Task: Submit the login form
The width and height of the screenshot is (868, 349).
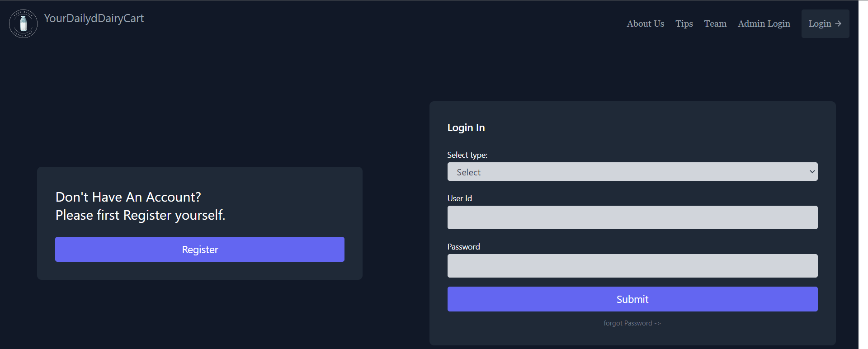Action: [632, 299]
